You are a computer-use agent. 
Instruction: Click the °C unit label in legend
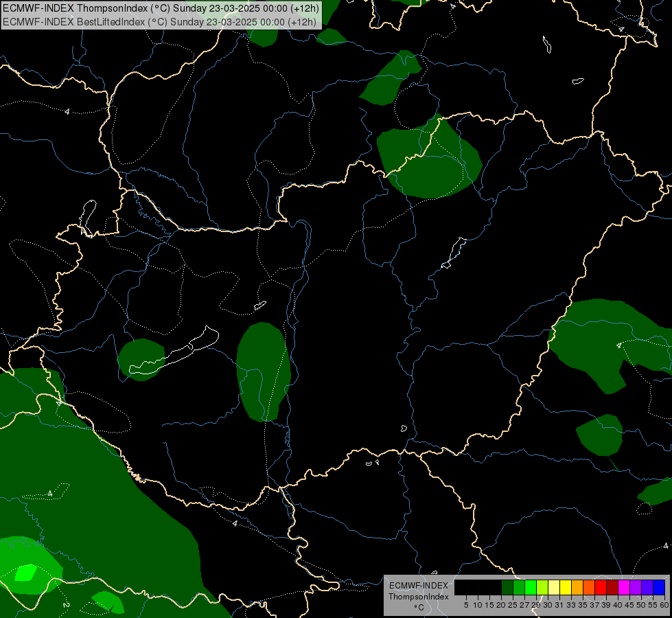(419, 607)
